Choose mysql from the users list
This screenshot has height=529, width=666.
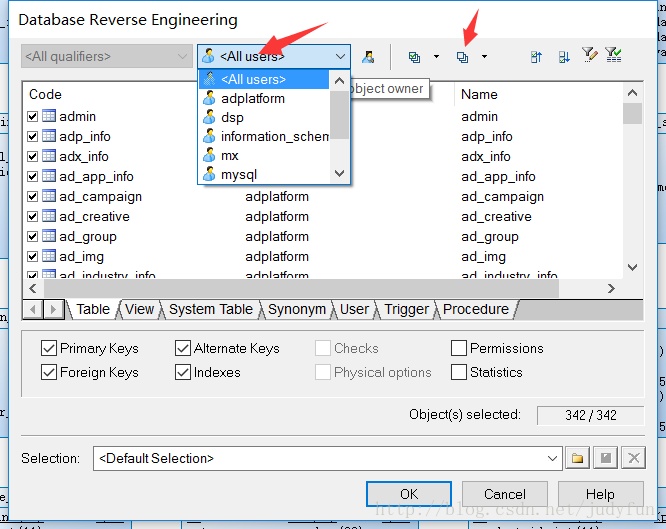click(264, 175)
